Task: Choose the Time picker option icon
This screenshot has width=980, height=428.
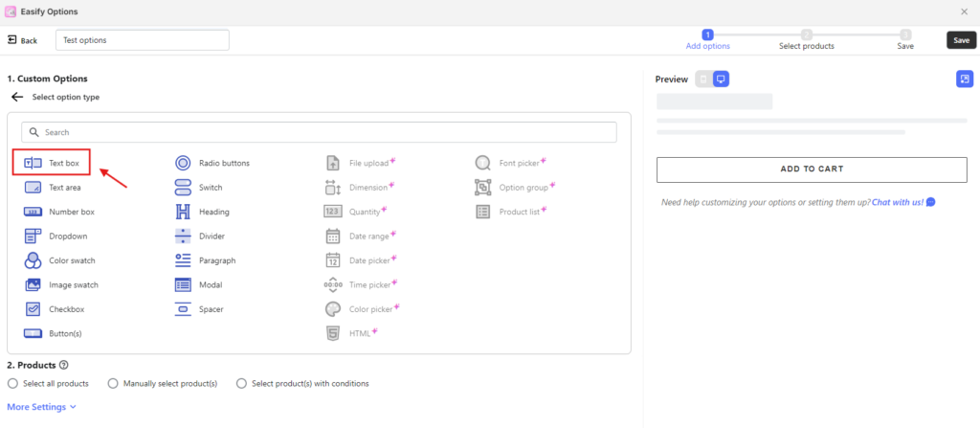Action: (x=332, y=284)
